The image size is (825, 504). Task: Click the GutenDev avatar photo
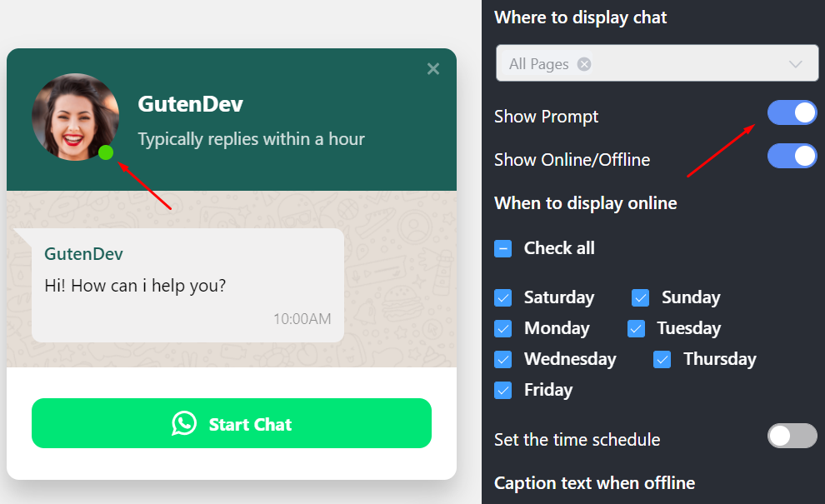click(75, 117)
